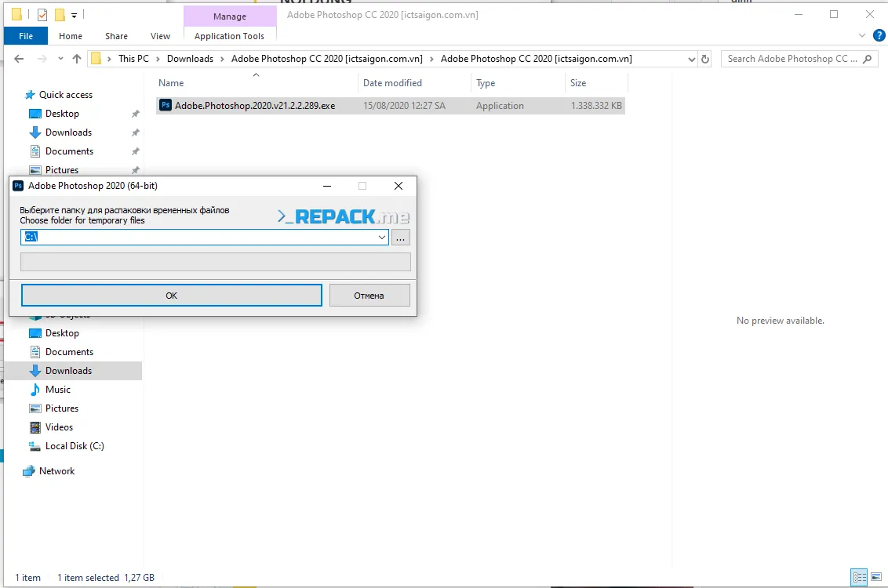Screen dimensions: 888x588
Task: Open the temporary folder path dropdown
Action: point(382,237)
